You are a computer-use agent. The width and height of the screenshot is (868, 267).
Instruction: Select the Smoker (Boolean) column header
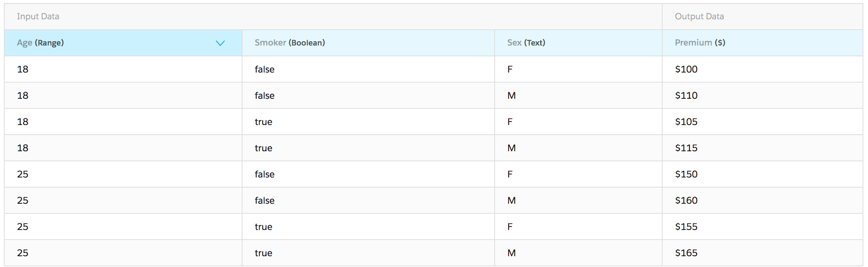[368, 43]
